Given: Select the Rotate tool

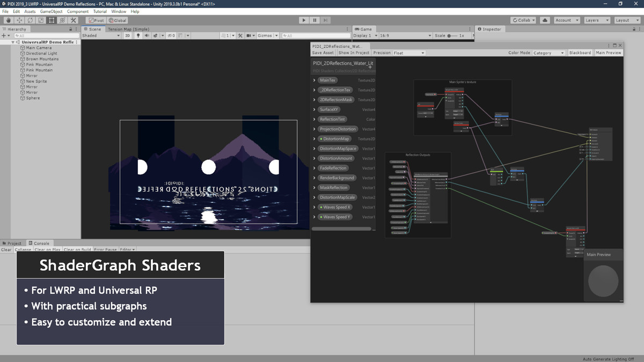Looking at the screenshot, I should click(30, 20).
